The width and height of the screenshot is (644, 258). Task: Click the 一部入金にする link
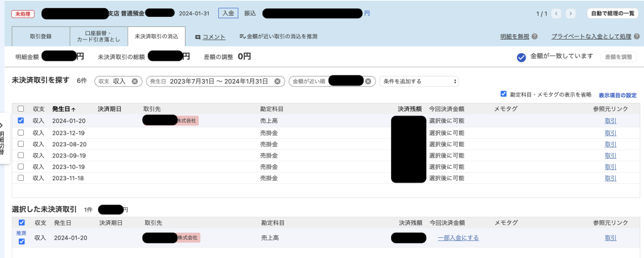click(x=458, y=238)
